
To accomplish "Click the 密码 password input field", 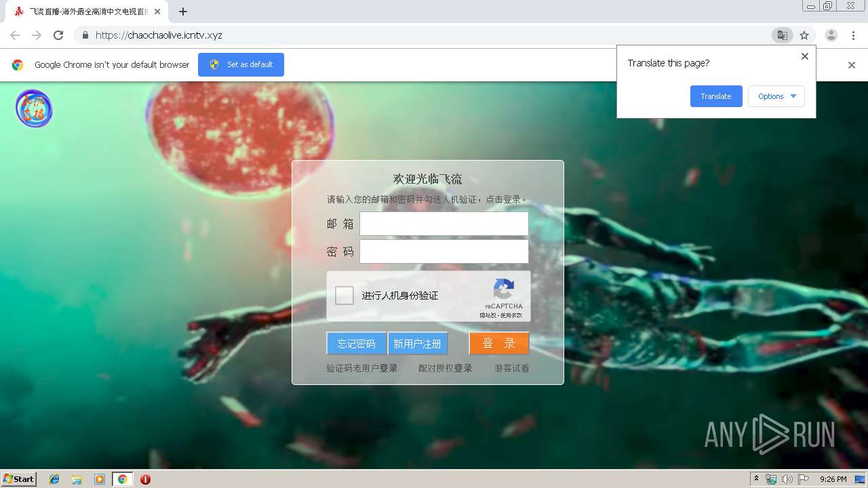I will tap(444, 251).
